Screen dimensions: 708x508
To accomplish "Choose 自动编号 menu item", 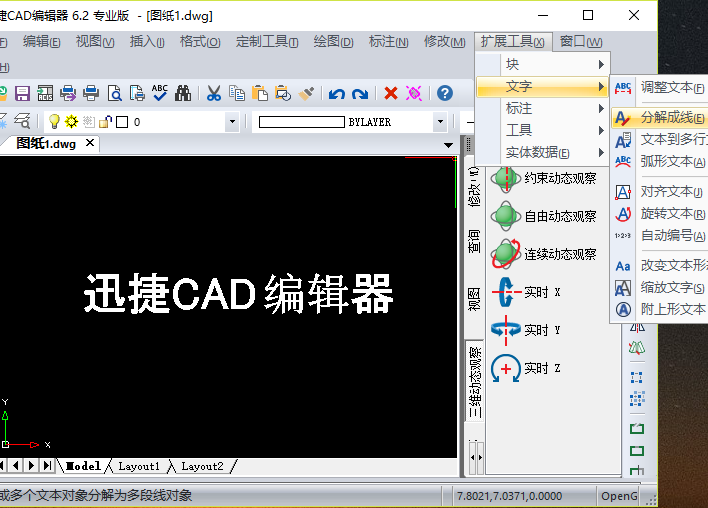I will 660,236.
